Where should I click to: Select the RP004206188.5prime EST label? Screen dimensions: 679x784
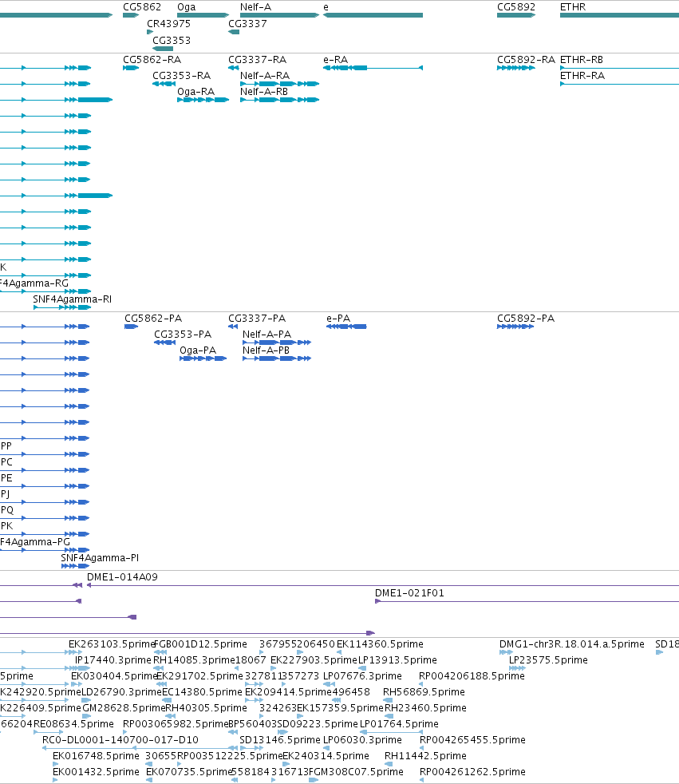click(472, 676)
